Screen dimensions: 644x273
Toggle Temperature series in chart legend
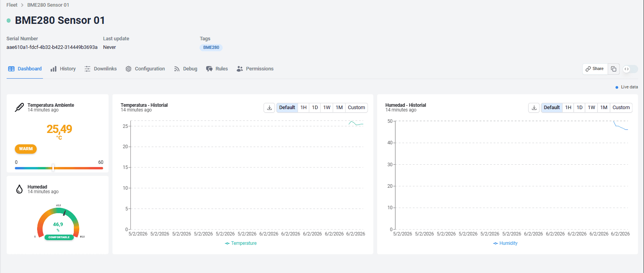[x=241, y=243]
